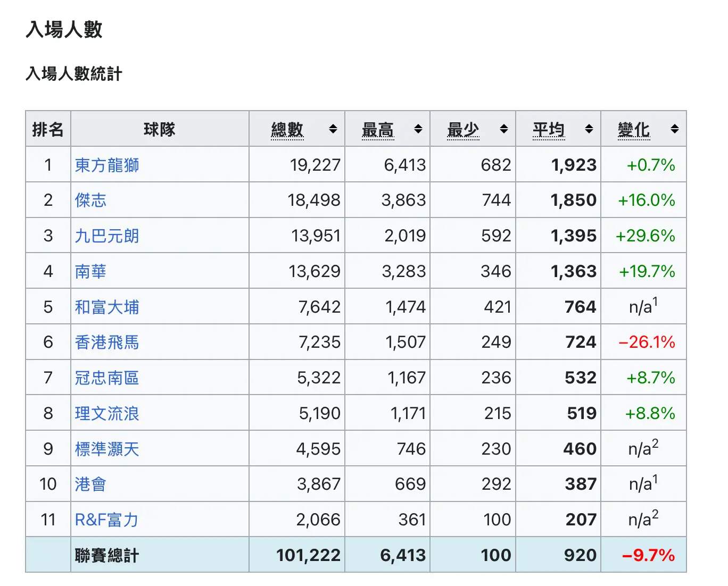The width and height of the screenshot is (728, 586).
Task: Open the 和富大埔 team link
Action: pyautogui.click(x=107, y=307)
